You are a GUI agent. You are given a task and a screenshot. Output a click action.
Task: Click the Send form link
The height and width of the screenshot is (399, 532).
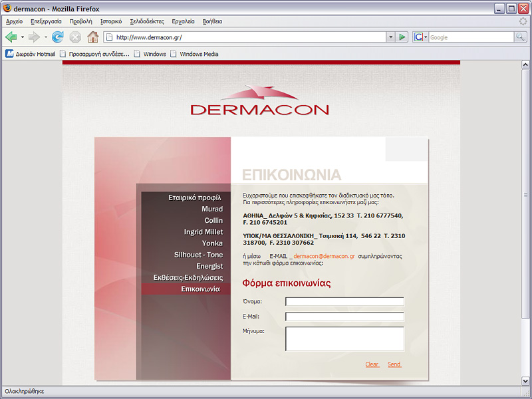tap(394, 364)
